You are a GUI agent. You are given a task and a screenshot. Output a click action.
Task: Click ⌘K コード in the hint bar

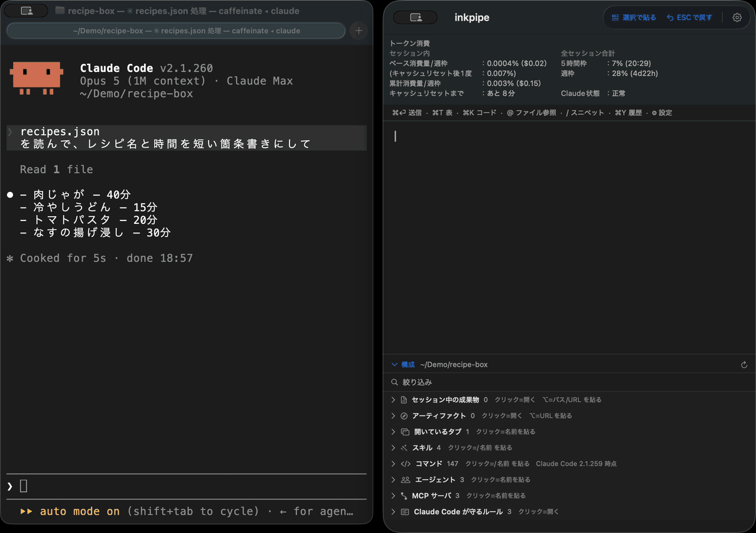pos(480,113)
